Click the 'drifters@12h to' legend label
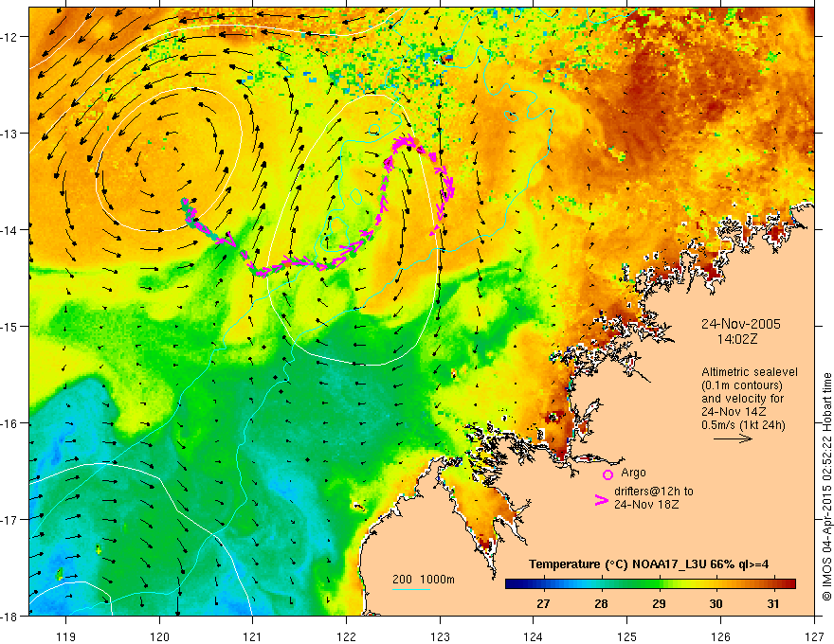The image size is (834, 644). 654,492
